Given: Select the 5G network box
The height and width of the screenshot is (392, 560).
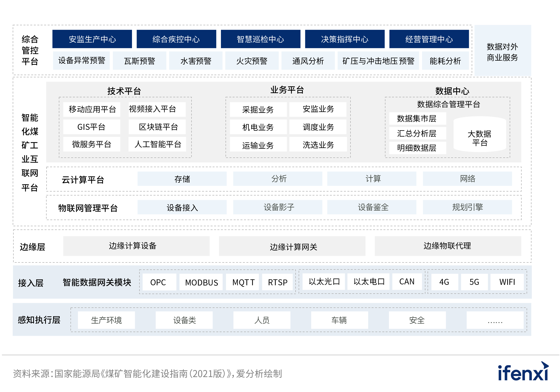Looking at the screenshot, I should click(474, 282).
